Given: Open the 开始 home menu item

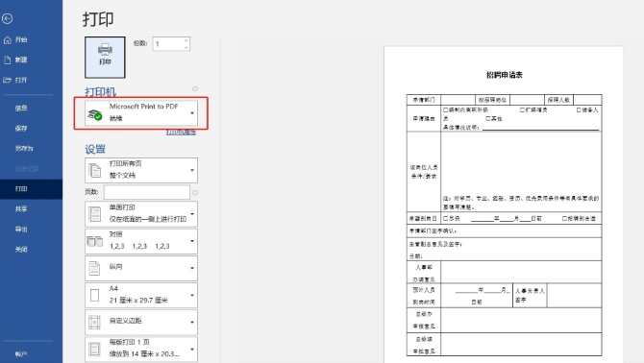Looking at the screenshot, I should [x=21, y=39].
